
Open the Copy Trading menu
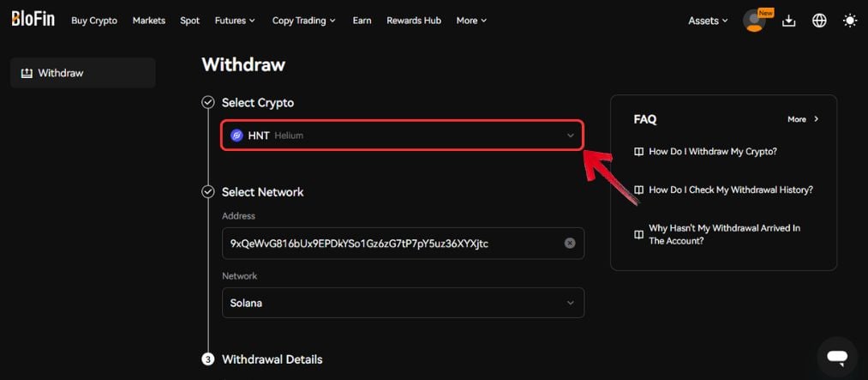click(x=304, y=21)
